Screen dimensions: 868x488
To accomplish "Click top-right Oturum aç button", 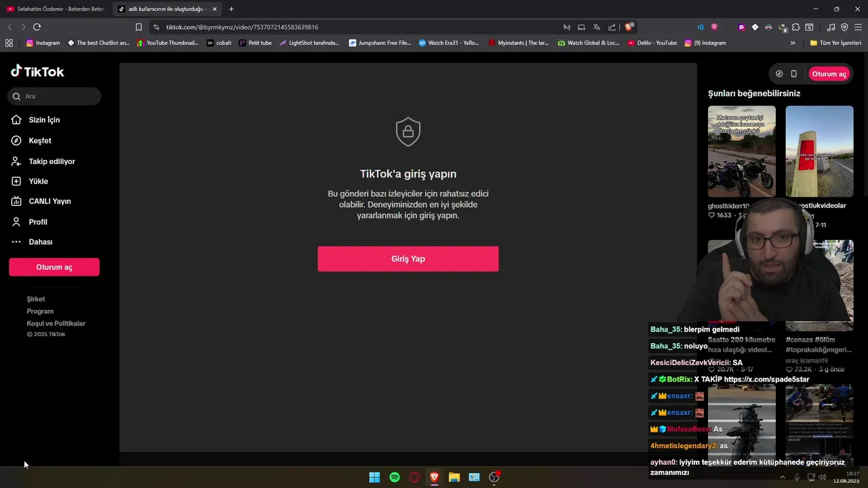I will coord(829,74).
